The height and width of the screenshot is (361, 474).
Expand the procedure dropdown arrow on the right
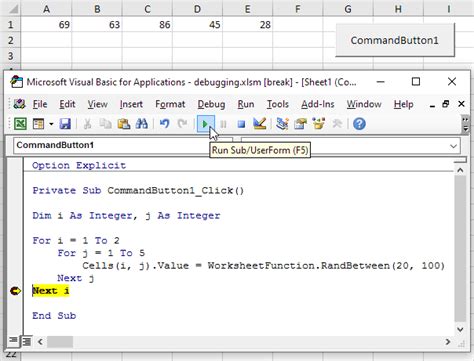tap(453, 146)
